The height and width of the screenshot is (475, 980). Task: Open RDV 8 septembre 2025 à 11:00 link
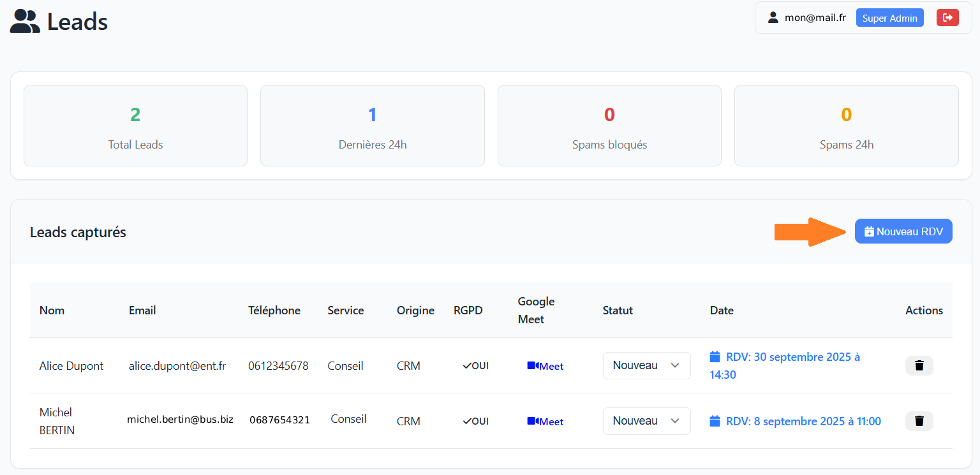[796, 421]
